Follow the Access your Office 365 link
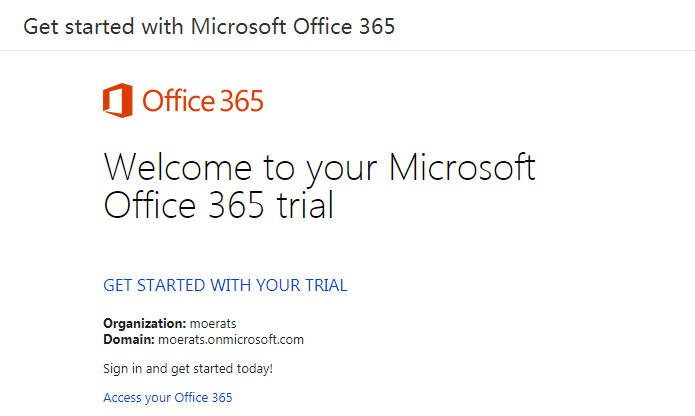This screenshot has width=695, height=416. 168,398
